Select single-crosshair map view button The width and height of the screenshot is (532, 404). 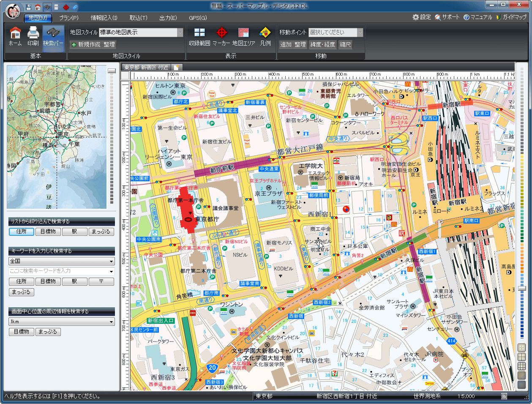click(x=522, y=348)
